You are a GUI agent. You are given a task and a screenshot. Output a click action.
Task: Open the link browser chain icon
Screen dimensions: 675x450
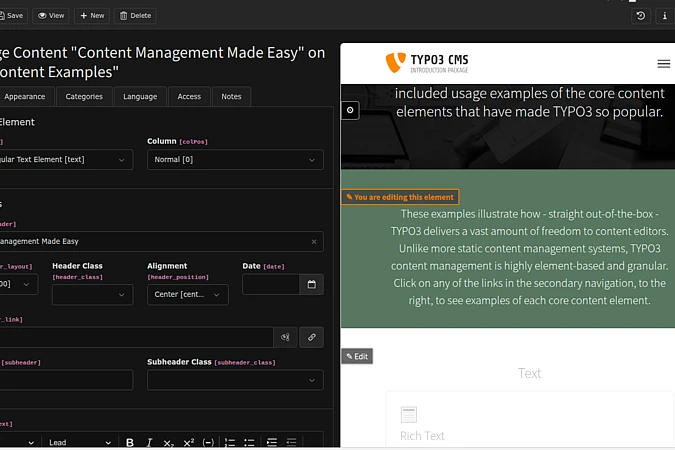[x=312, y=338]
